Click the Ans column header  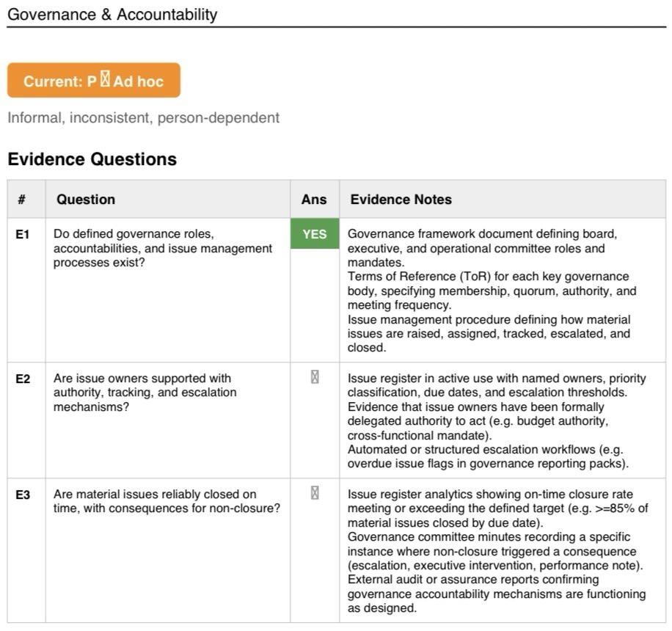[314, 200]
